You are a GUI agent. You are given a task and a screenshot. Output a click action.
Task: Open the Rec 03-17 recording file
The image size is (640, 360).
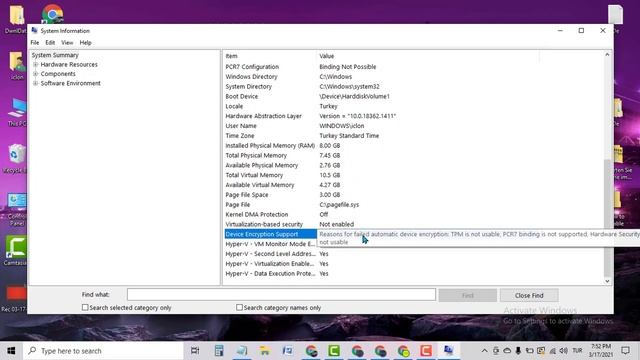pyautogui.click(x=16, y=298)
